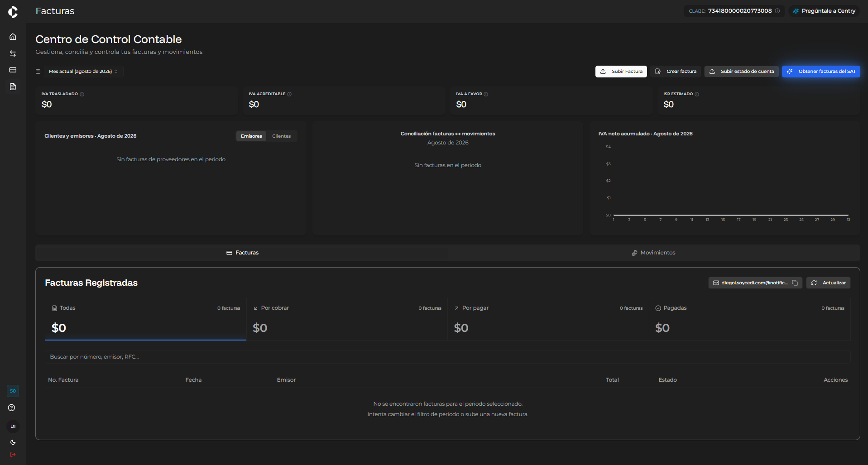The width and height of the screenshot is (868, 465).
Task: Click the CLABE number 734180000020773008
Action: pyautogui.click(x=740, y=11)
